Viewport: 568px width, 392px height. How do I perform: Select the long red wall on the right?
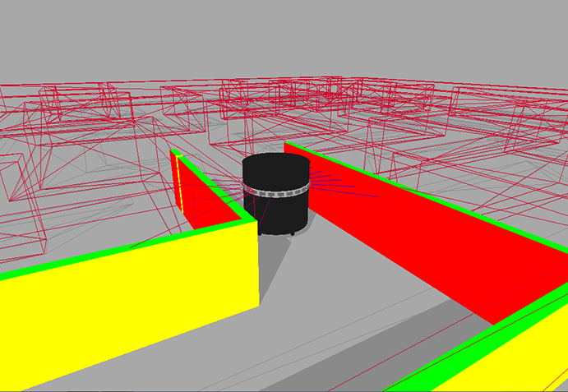pyautogui.click(x=427, y=238)
